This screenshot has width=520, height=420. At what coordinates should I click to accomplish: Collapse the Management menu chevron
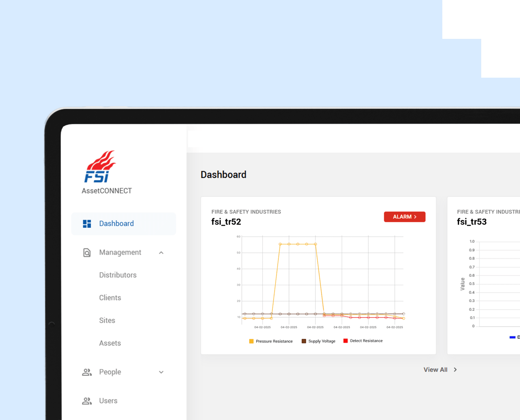161,253
